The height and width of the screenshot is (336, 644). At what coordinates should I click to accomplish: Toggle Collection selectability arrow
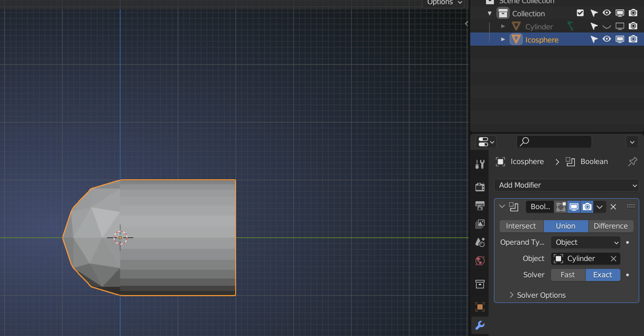click(594, 13)
